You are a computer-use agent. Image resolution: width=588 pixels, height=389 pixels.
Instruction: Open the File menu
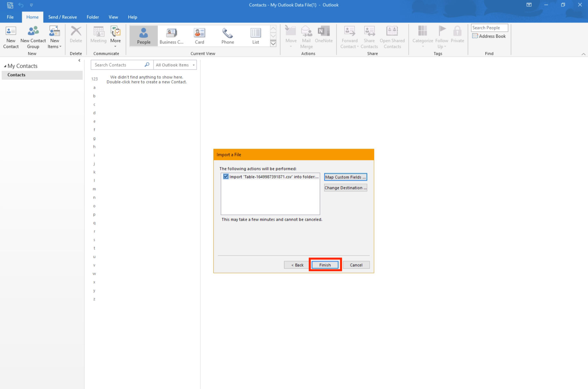[x=10, y=17]
